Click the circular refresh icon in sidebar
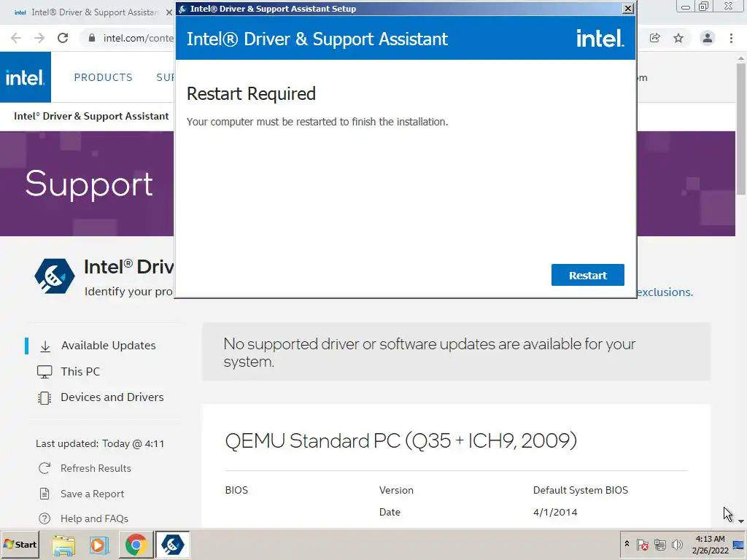747x560 pixels. coord(44,468)
